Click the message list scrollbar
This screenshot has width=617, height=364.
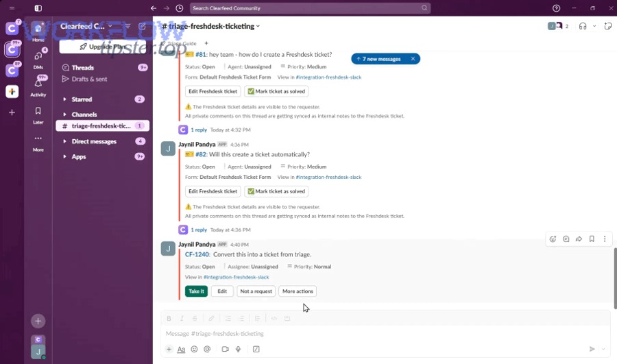pos(615,278)
